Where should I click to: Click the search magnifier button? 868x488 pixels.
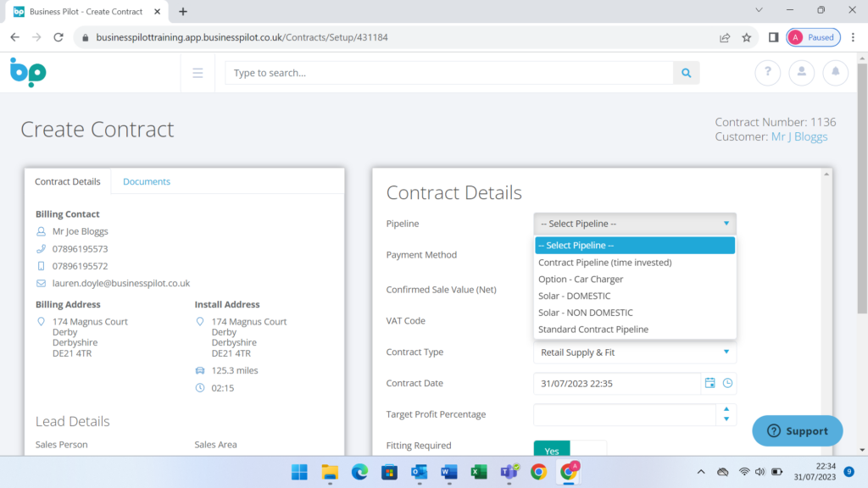click(x=686, y=73)
